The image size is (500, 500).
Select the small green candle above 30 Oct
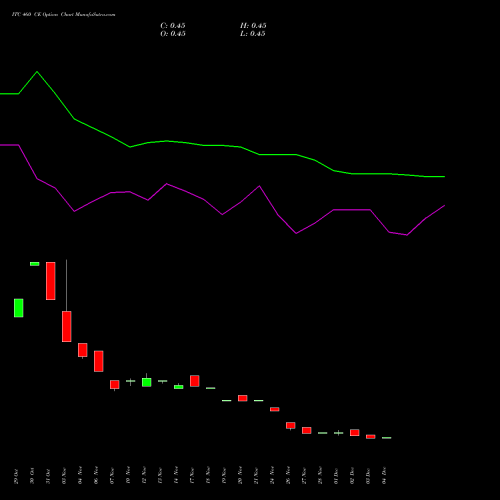click(x=35, y=264)
